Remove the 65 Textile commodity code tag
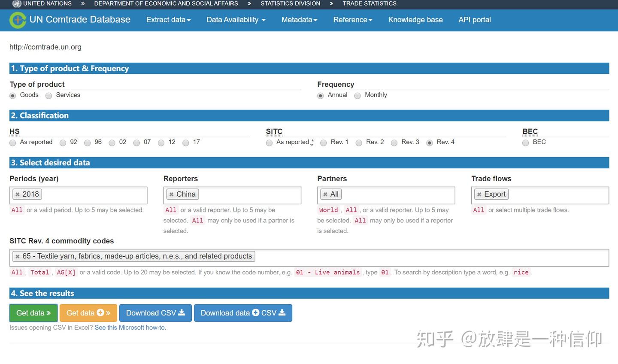Viewport: 618px width, 364px height. click(18, 256)
